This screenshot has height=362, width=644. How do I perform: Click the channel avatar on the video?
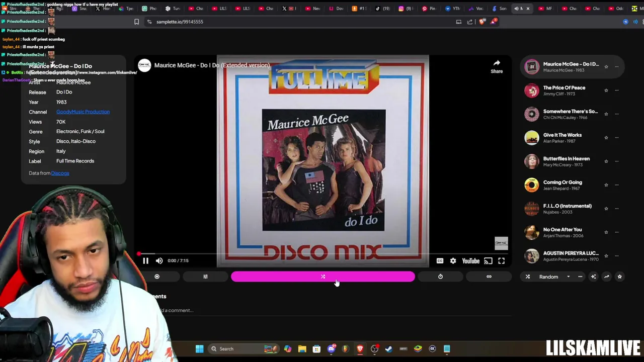click(145, 65)
